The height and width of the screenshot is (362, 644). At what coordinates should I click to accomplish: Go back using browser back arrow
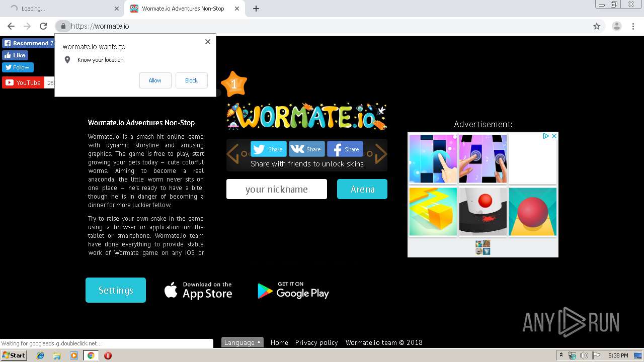point(11,26)
